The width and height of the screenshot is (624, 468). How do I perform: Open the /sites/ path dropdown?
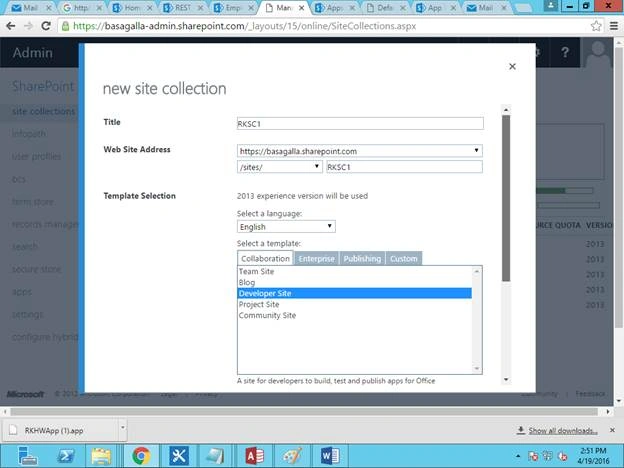[x=280, y=167]
